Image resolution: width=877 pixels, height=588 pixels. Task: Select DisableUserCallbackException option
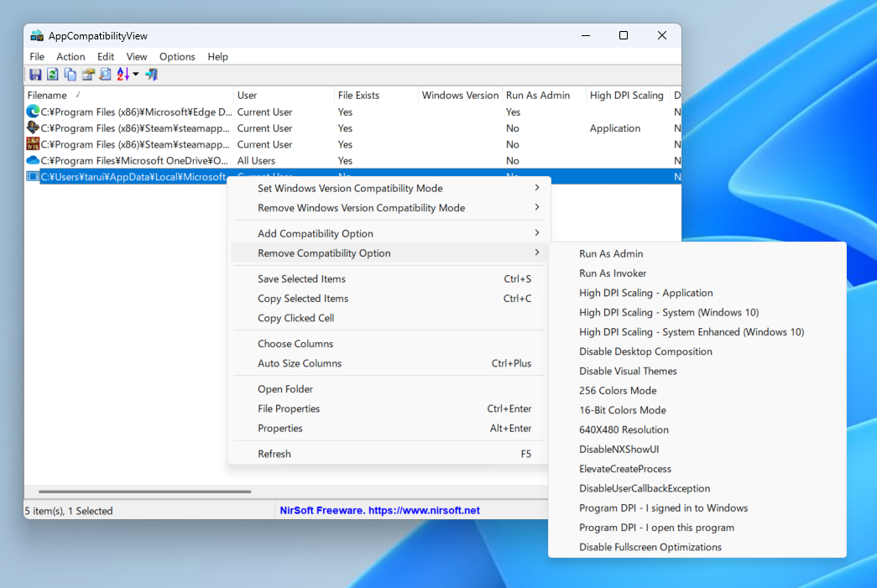(697, 488)
